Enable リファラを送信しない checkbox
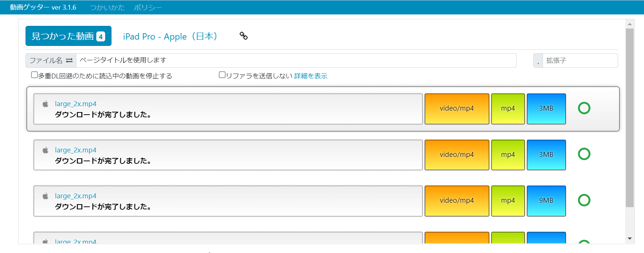Screen dimensions: 644x253 tap(222, 75)
